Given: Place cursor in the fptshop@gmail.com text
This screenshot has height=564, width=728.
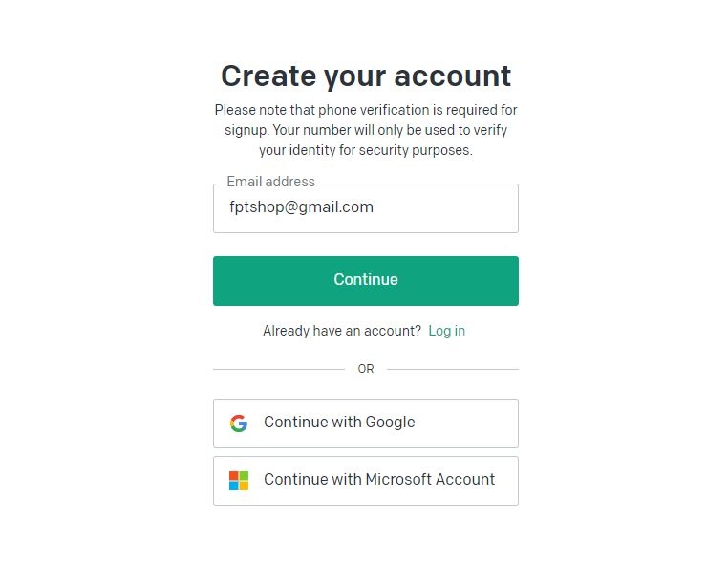Looking at the screenshot, I should coord(301,207).
